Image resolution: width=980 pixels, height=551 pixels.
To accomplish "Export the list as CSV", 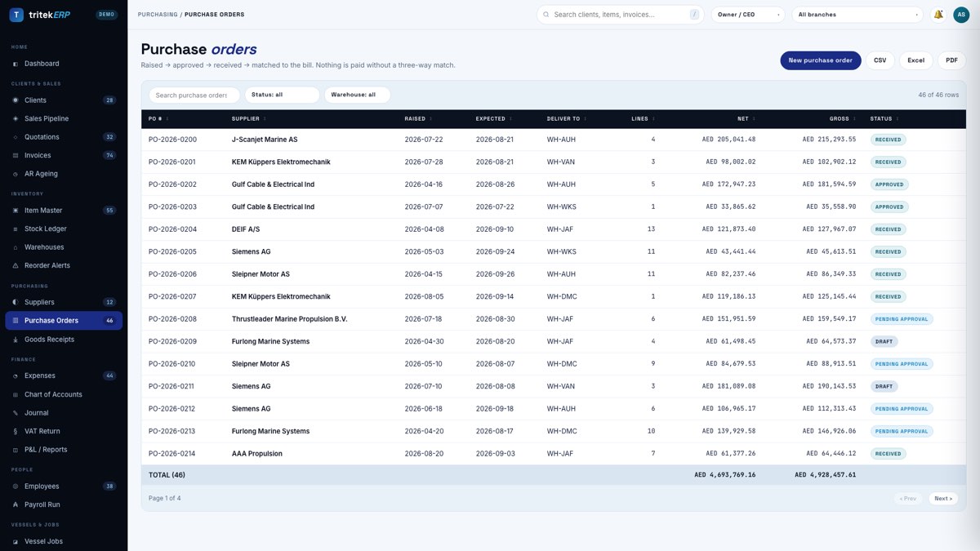I will [x=880, y=60].
